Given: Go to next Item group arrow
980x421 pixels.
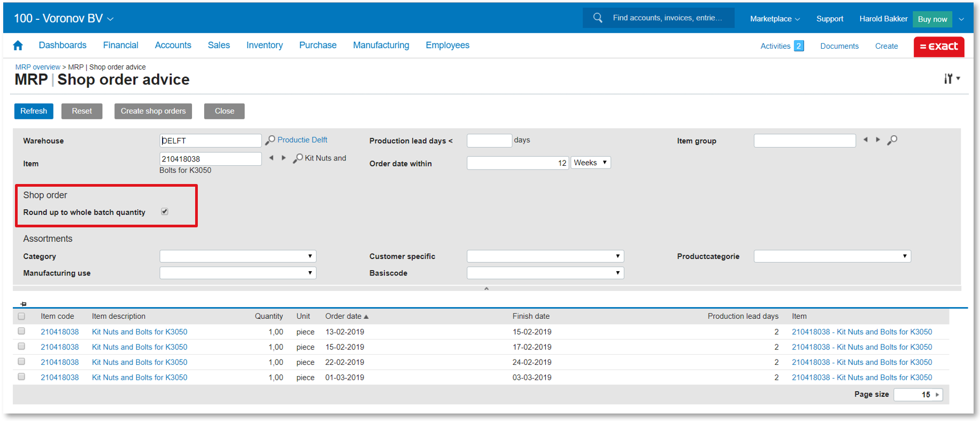Looking at the screenshot, I should click(x=878, y=140).
